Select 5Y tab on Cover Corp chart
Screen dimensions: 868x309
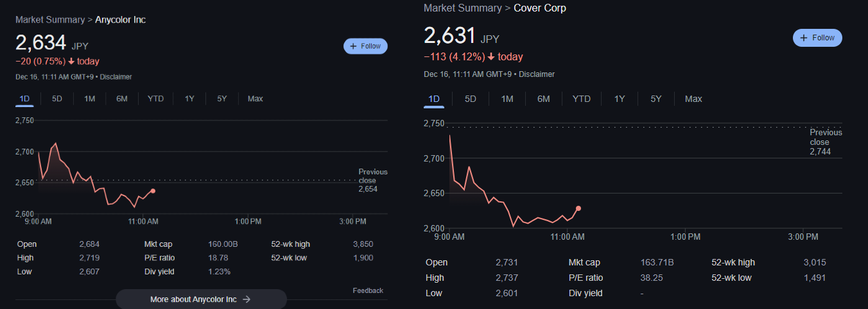656,99
